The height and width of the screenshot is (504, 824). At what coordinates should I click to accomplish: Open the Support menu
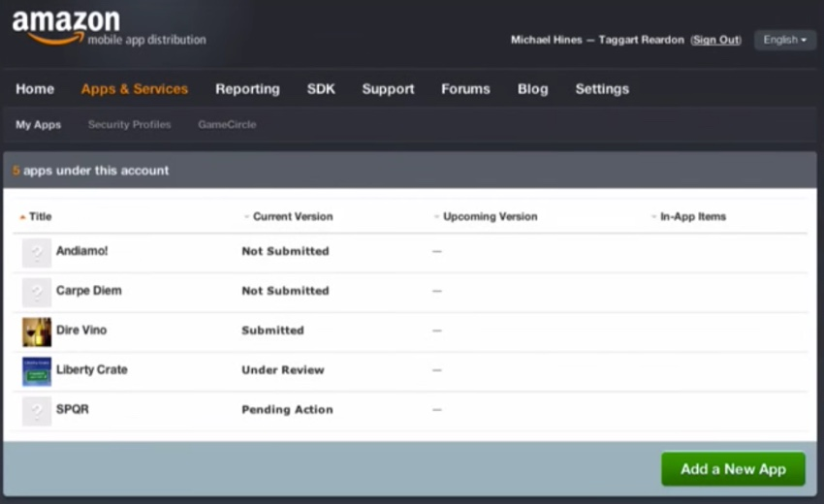(x=389, y=89)
